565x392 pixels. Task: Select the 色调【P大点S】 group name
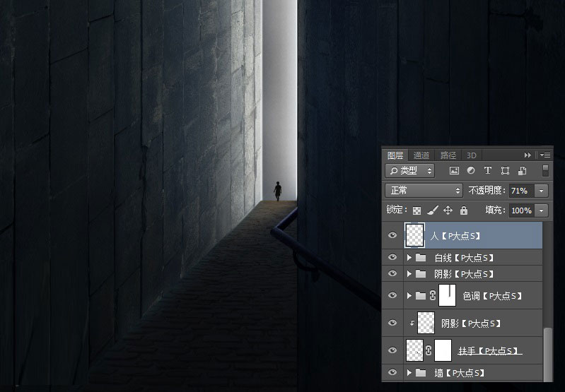click(x=492, y=296)
